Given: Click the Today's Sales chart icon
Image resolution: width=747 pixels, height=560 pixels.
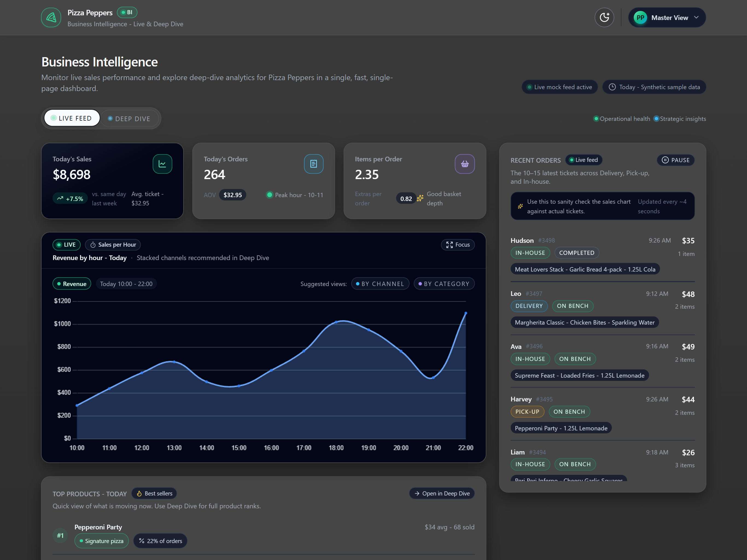Looking at the screenshot, I should pyautogui.click(x=162, y=164).
